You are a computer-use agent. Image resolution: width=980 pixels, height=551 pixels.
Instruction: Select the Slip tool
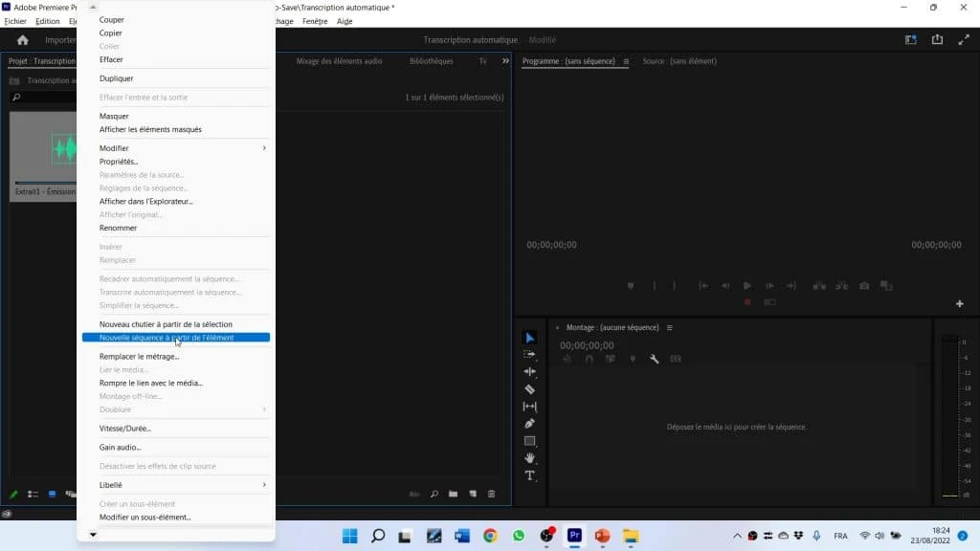click(x=529, y=407)
